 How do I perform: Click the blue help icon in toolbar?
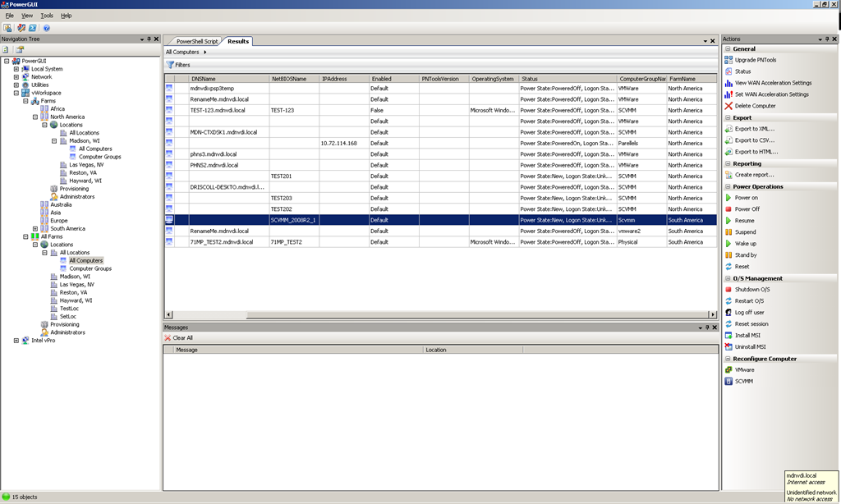coord(47,27)
